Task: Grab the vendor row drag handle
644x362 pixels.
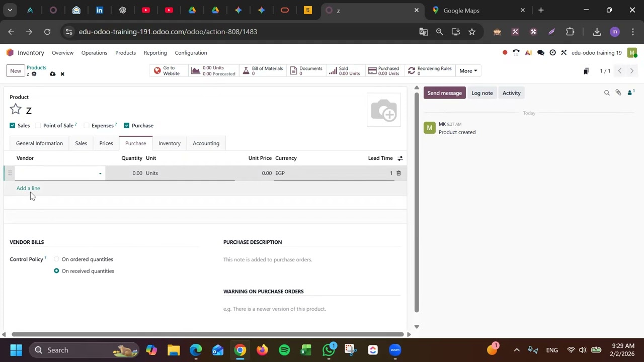Action: pos(10,173)
